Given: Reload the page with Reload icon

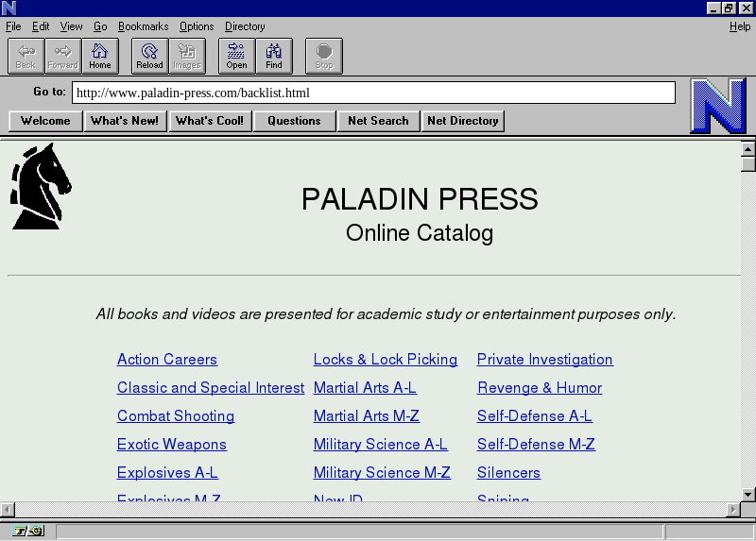Looking at the screenshot, I should click(x=149, y=56).
